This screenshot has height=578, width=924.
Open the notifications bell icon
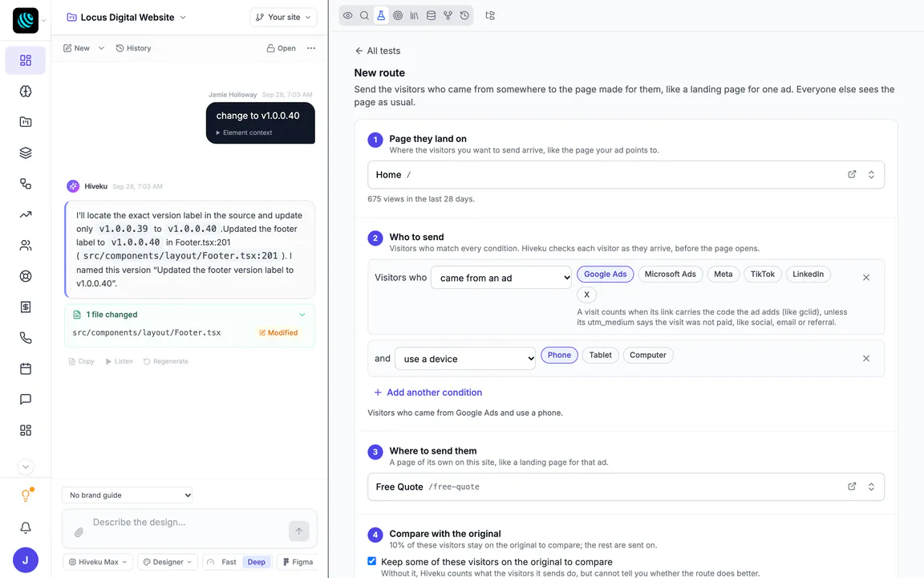pyautogui.click(x=26, y=527)
